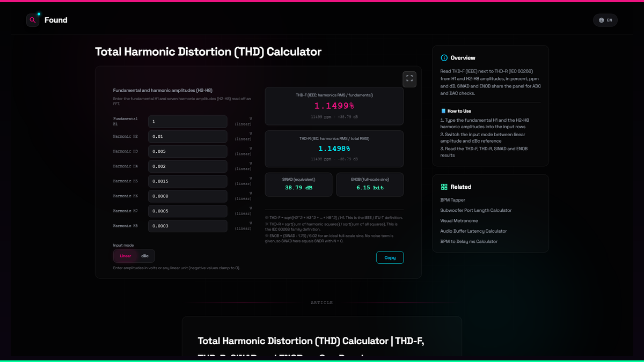
Task: Open Audio Buffer Latency Calculator link
Action: tap(474, 231)
